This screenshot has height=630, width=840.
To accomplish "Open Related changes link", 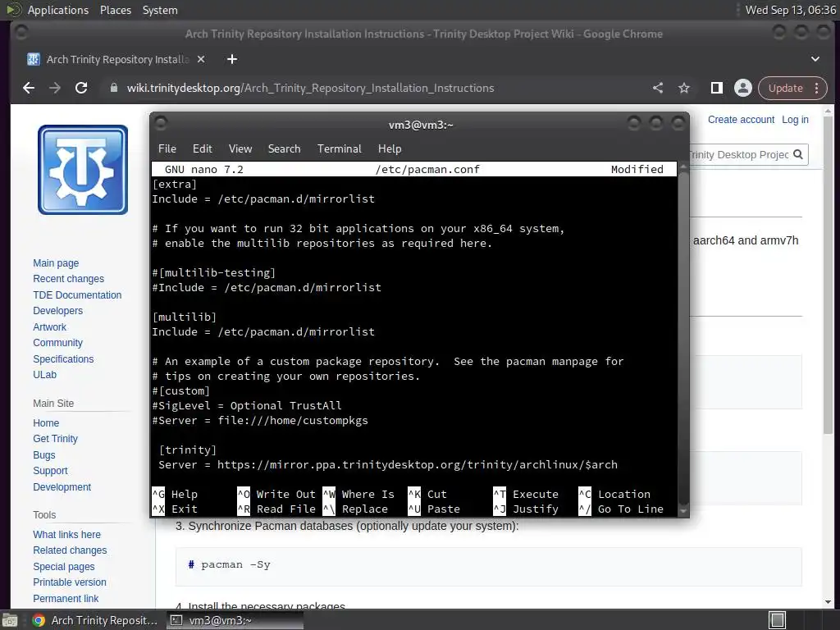I will click(70, 550).
